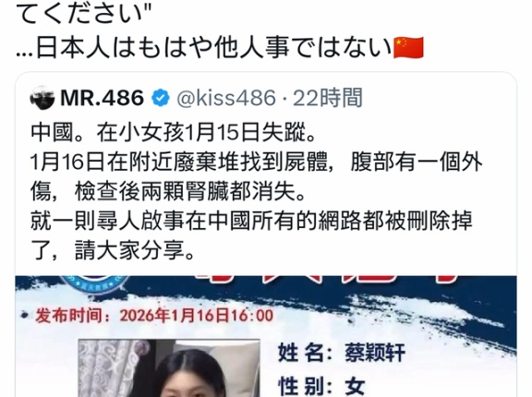The image size is (532, 397).
Task: Open MR.486's profile avatar
Action: (x=42, y=98)
